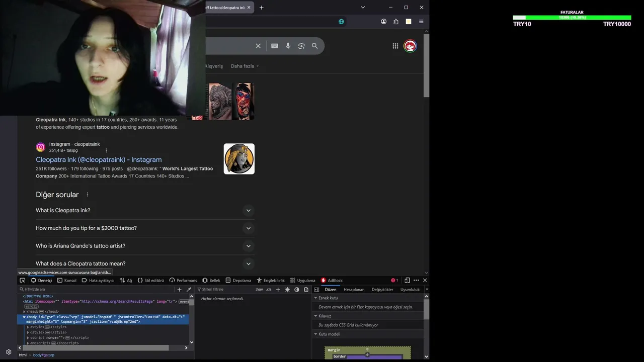Clear the search query with the X icon
Screen dimensions: 644x362
pyautogui.click(x=258, y=46)
